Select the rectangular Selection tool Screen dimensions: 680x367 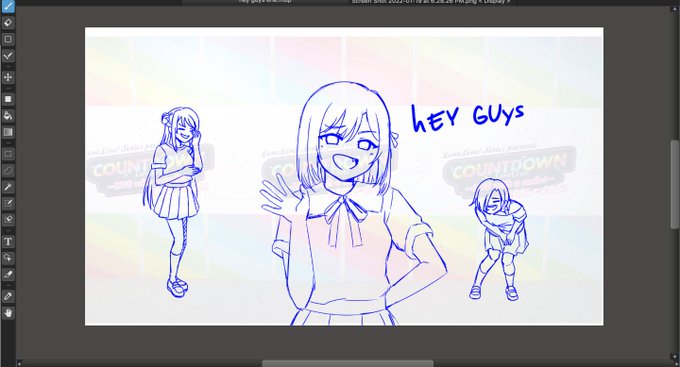pos(8,154)
